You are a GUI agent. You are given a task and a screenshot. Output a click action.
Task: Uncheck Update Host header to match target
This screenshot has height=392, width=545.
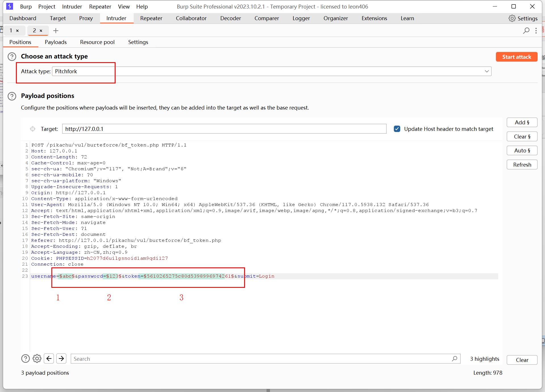[397, 129]
